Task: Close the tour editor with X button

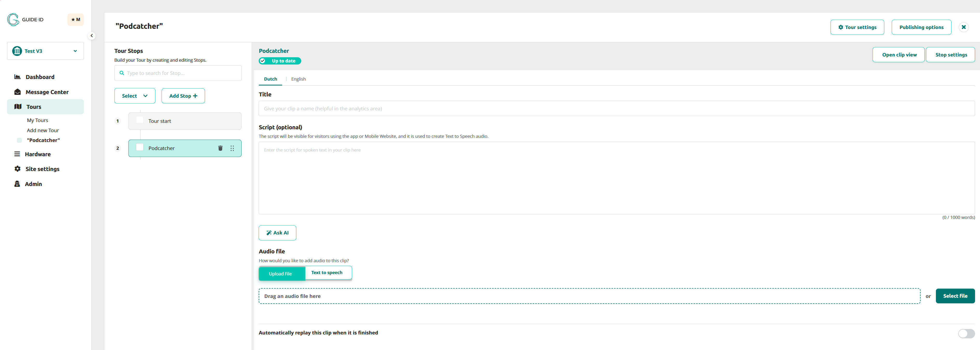Action: (963, 27)
